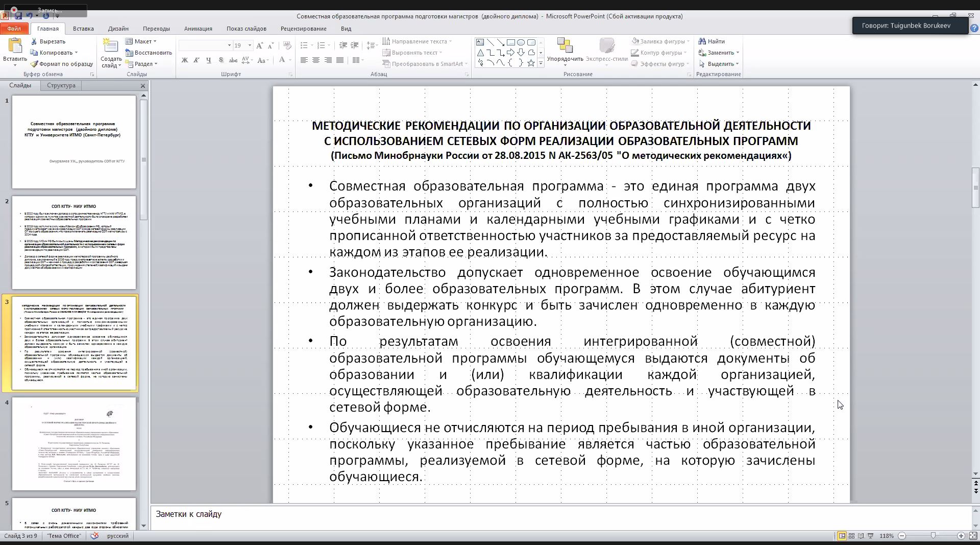Justify the text

click(x=340, y=60)
